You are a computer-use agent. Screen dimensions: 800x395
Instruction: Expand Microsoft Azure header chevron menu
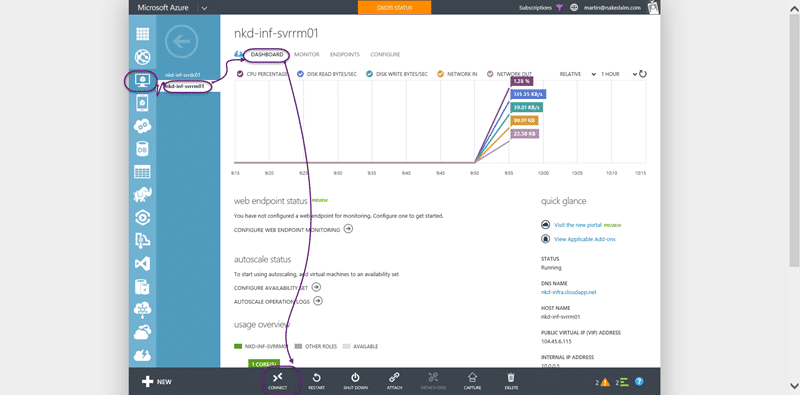[204, 8]
